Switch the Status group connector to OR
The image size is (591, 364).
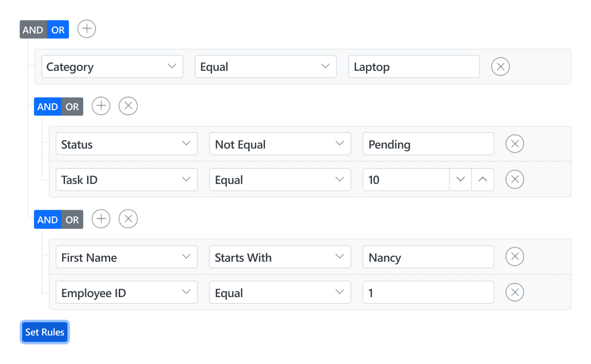pos(72,106)
